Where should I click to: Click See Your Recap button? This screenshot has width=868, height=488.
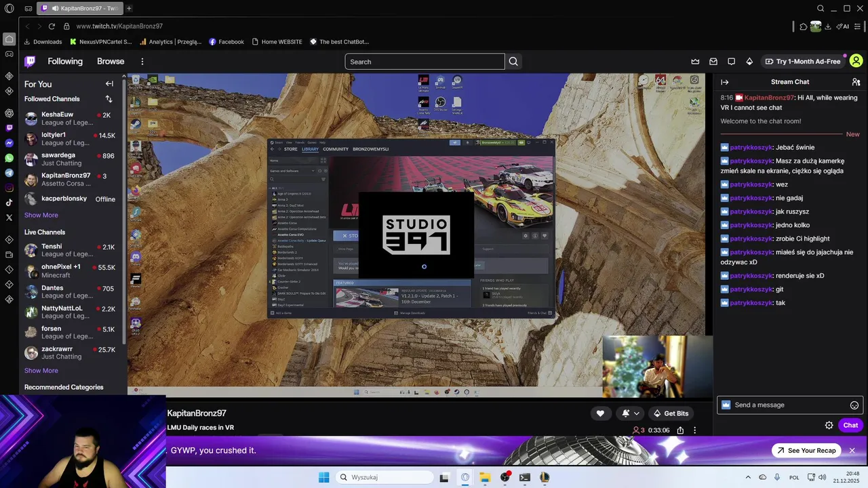click(806, 451)
